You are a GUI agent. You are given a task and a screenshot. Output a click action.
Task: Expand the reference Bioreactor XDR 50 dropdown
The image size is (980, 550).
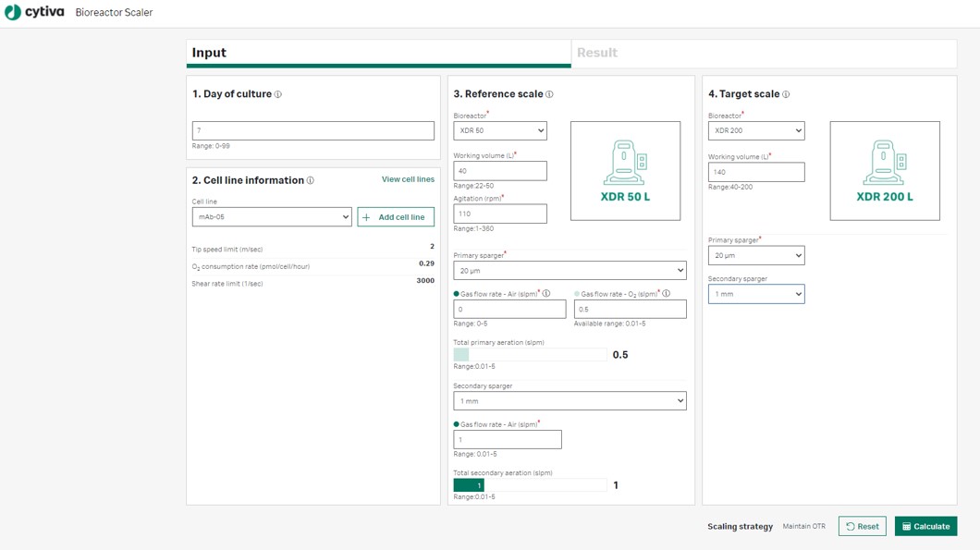(499, 131)
